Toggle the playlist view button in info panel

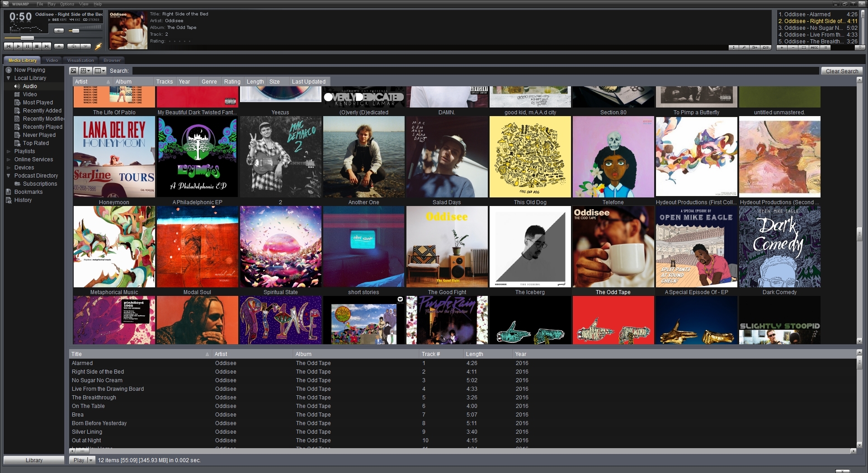(766, 47)
